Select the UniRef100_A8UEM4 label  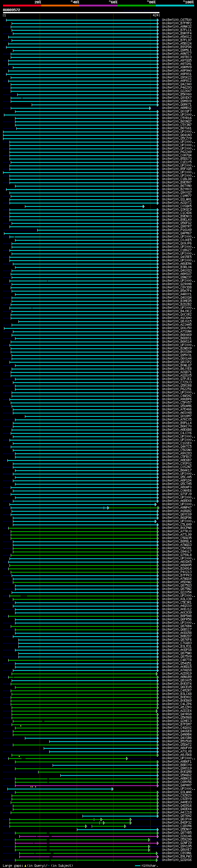point(176,264)
